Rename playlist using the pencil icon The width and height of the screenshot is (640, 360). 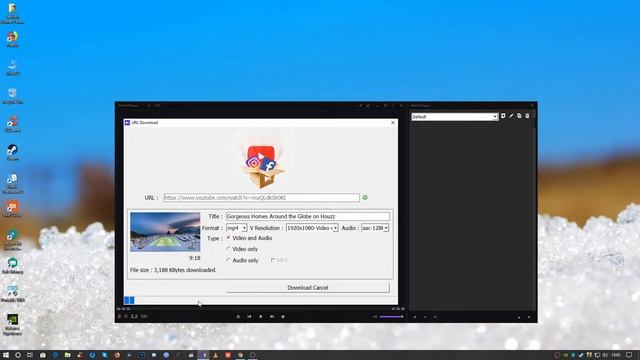(511, 116)
